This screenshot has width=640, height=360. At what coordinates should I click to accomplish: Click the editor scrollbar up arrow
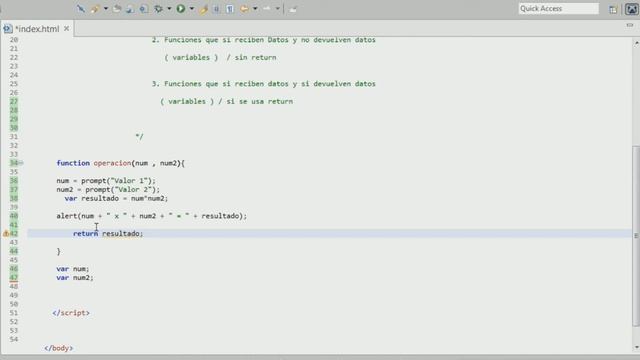click(x=636, y=42)
